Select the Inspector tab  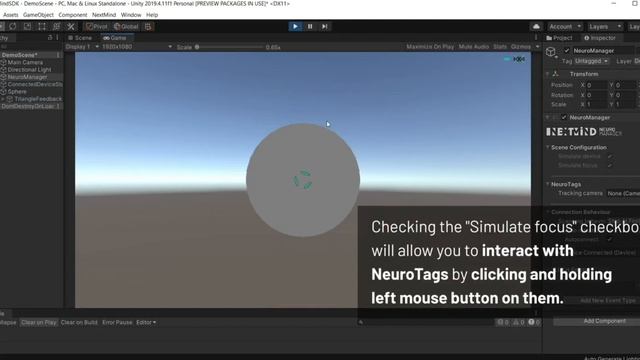click(599, 38)
